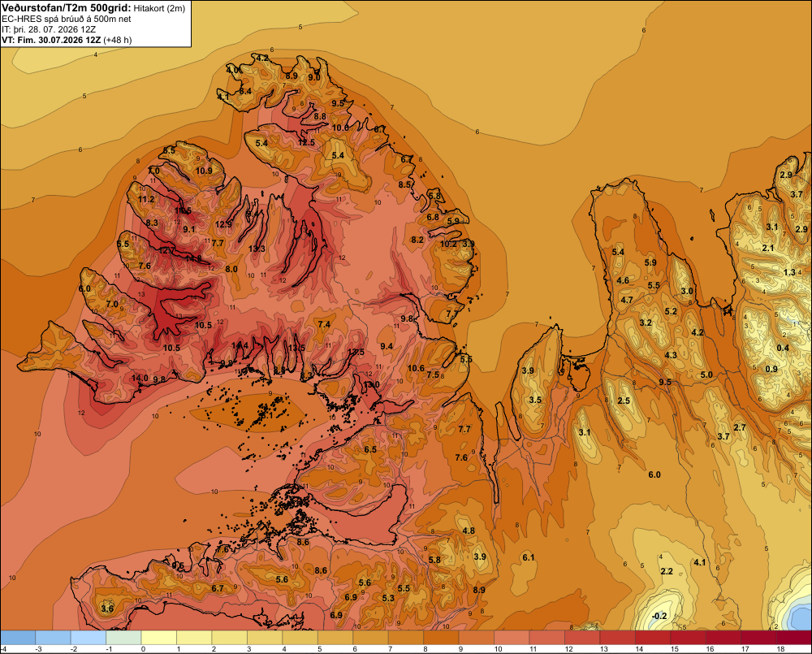Click the temperature value 14.8 on the map
The width and height of the screenshot is (812, 654).
click(x=193, y=258)
